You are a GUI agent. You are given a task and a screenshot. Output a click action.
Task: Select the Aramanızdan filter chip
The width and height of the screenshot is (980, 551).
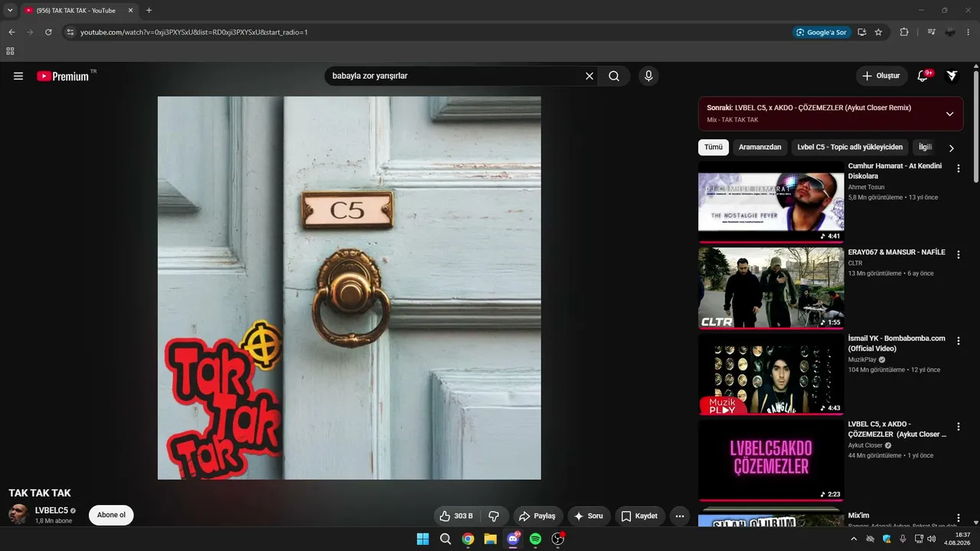tap(760, 147)
